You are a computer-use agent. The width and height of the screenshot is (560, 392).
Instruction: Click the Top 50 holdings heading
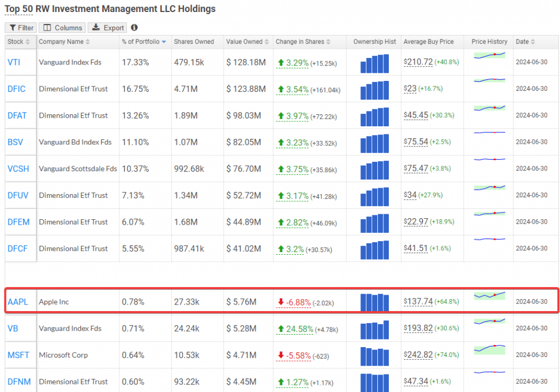110,9
